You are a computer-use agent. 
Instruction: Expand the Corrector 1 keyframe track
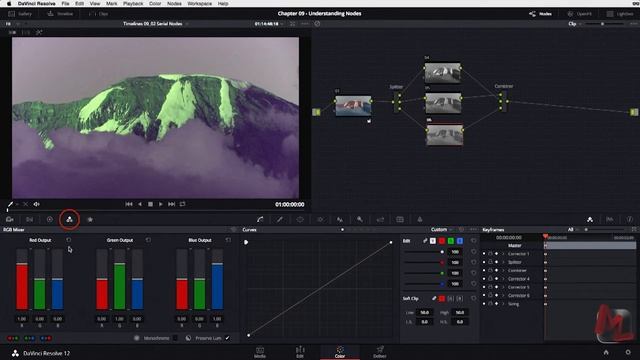point(503,254)
